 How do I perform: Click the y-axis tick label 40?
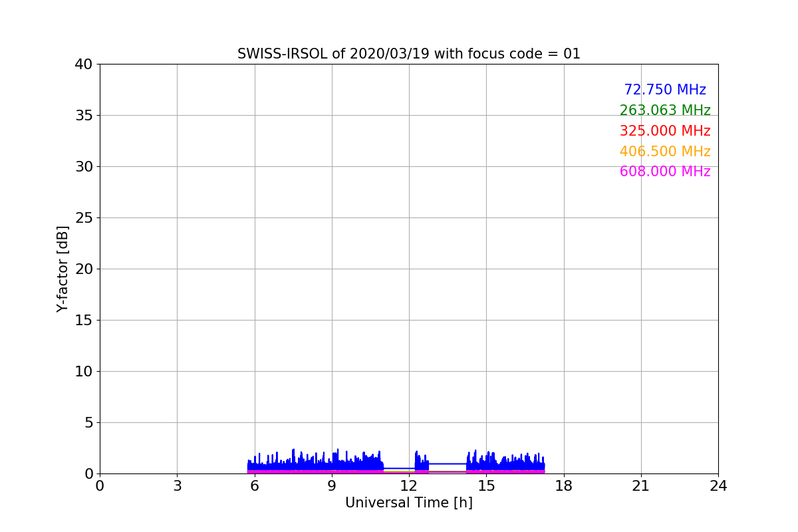coord(84,65)
